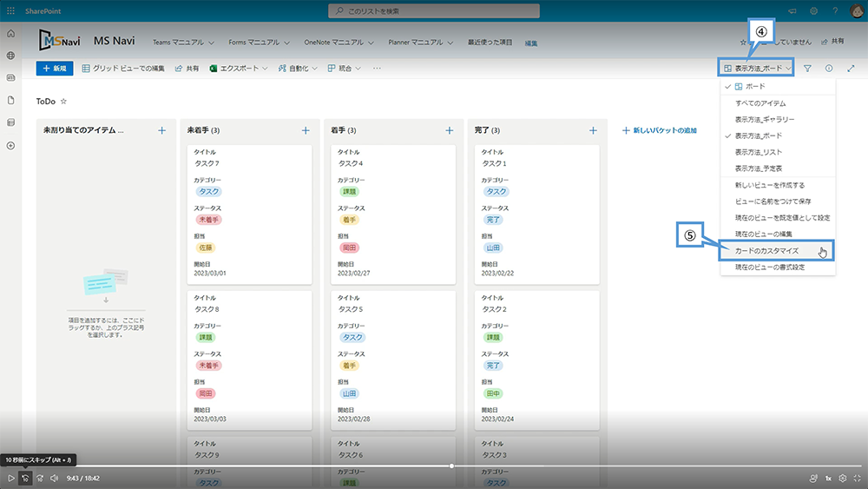Open the タスク7 card
868x489 pixels.
tap(250, 215)
